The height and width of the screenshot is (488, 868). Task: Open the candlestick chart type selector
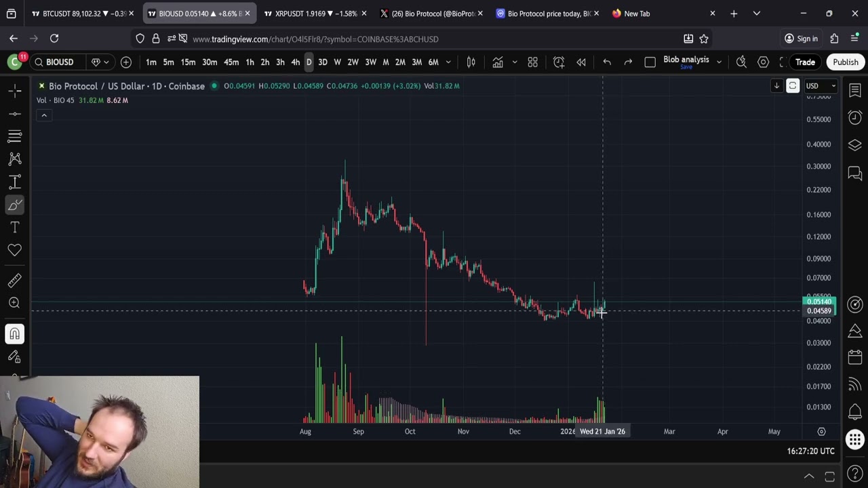click(471, 62)
